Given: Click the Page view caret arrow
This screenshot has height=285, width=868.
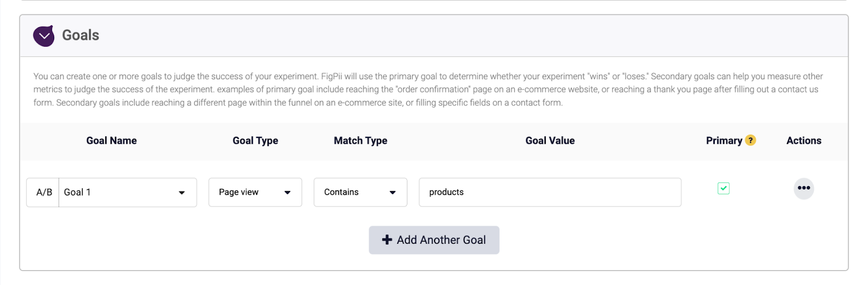Looking at the screenshot, I should [288, 193].
